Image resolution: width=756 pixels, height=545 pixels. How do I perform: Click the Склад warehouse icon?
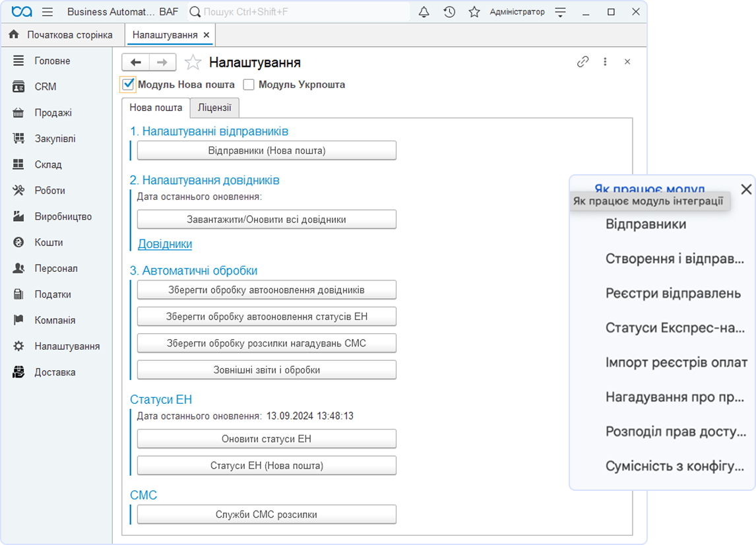[x=18, y=164]
